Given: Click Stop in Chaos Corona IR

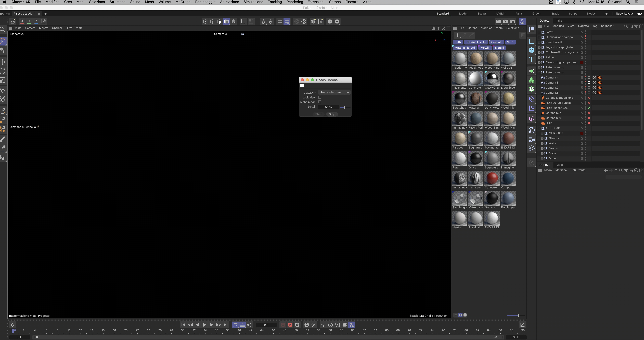Looking at the screenshot, I should (332, 114).
